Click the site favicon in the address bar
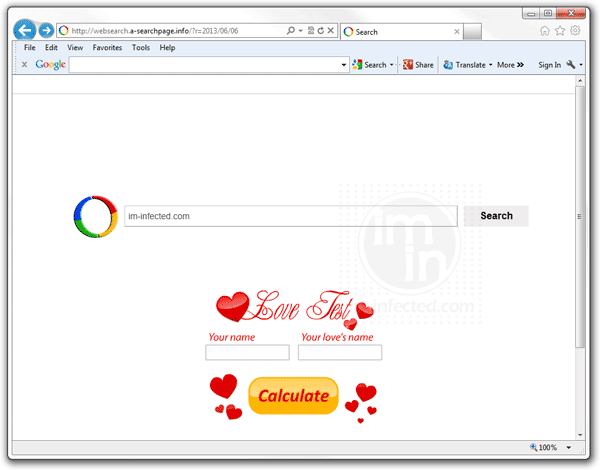 [x=64, y=31]
